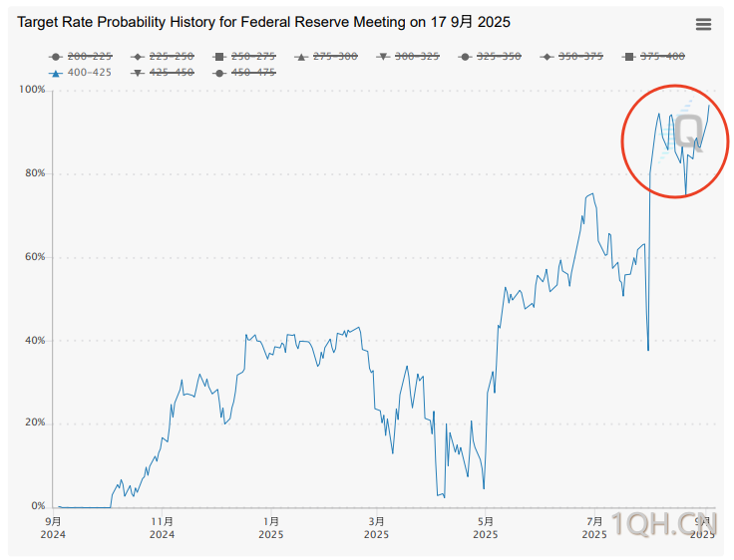The width and height of the screenshot is (734, 560).
Task: Click the chart title text
Action: point(263,22)
